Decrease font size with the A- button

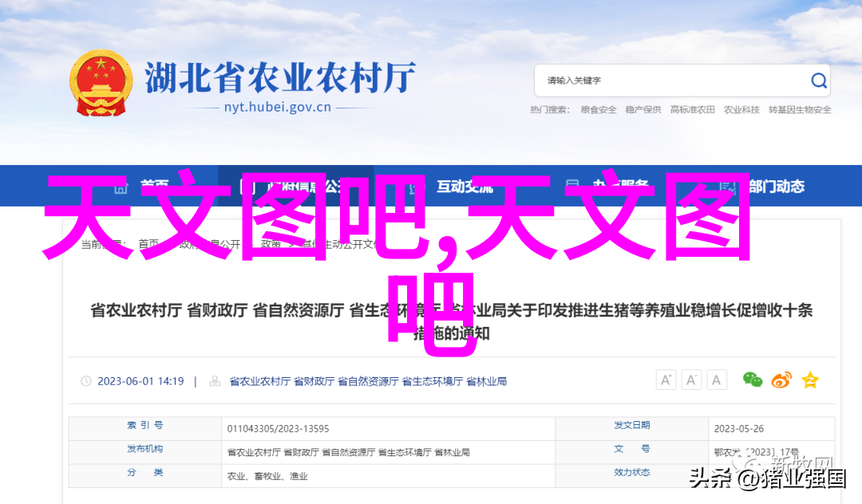691,380
